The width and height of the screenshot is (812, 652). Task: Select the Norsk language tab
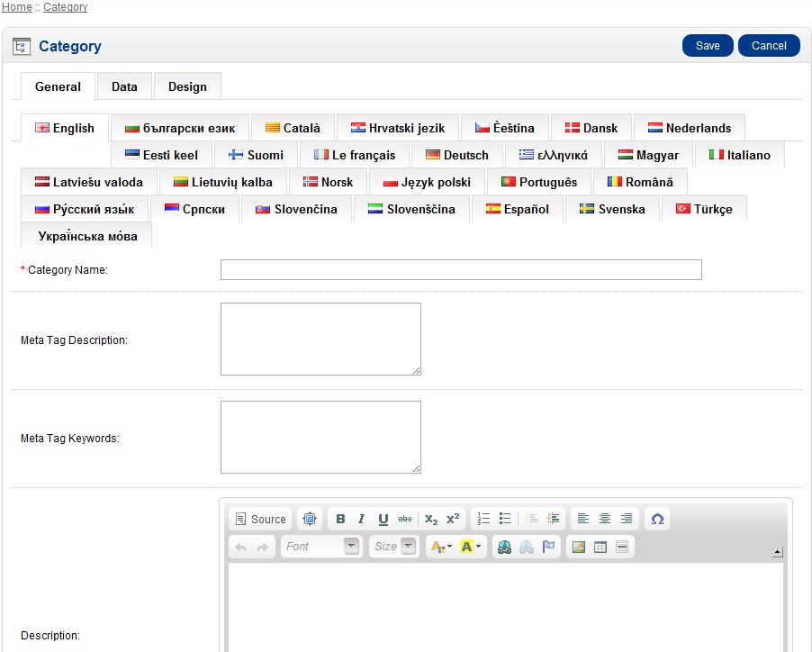pos(328,182)
